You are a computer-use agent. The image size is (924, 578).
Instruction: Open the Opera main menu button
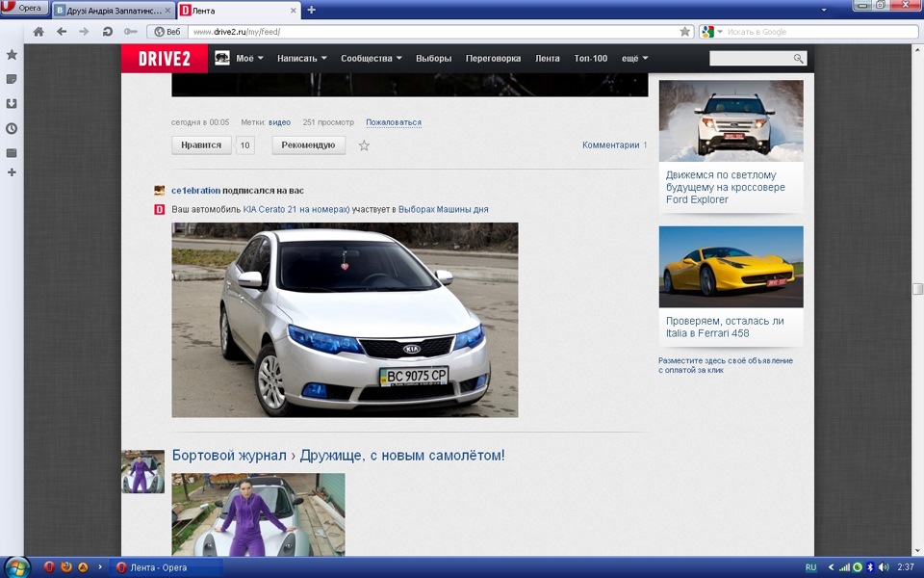coord(23,9)
